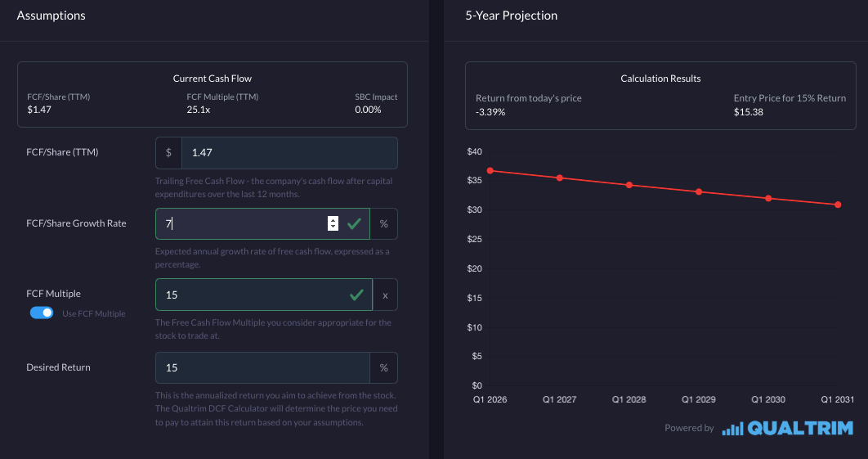
Task: Click the percent suffix beside the Desired Return input
Action: (x=383, y=368)
